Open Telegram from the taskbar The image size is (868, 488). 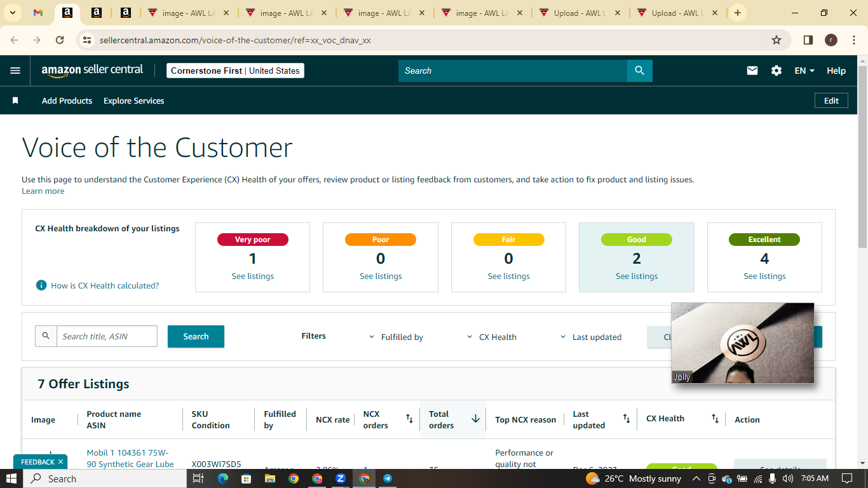tap(388, 478)
